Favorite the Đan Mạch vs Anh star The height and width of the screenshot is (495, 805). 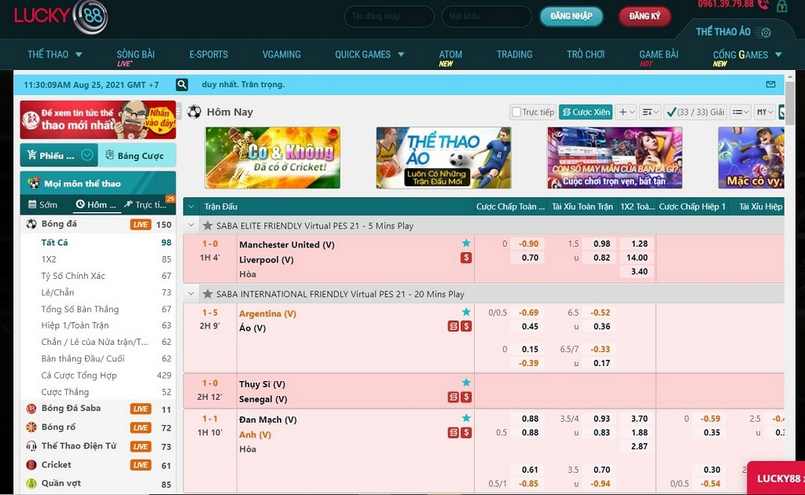(x=466, y=418)
